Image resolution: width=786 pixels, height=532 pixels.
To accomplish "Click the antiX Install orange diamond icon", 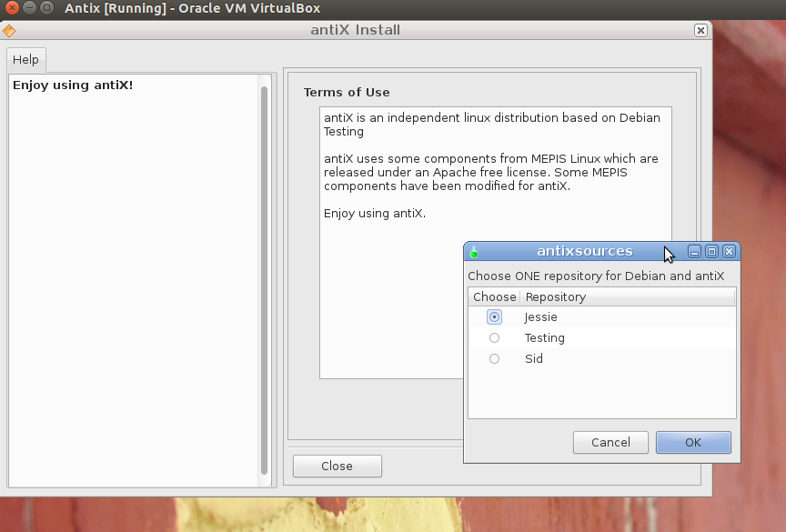I will tap(9, 31).
